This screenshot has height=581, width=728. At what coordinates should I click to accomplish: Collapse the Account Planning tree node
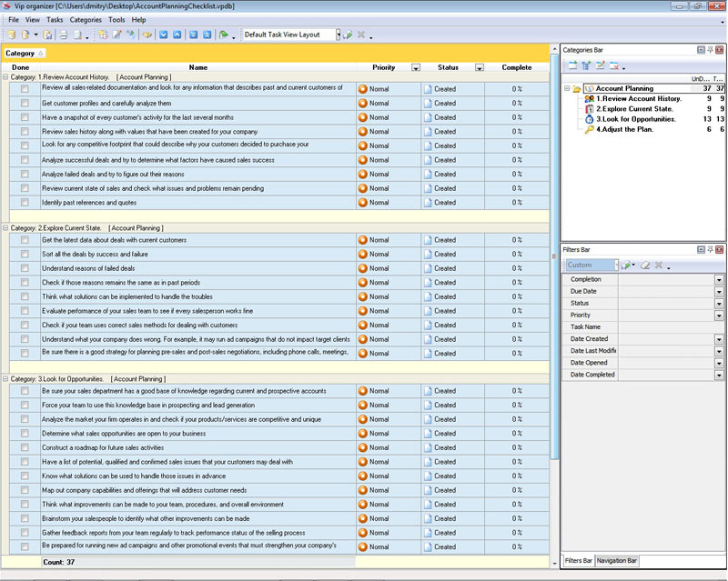pos(567,88)
